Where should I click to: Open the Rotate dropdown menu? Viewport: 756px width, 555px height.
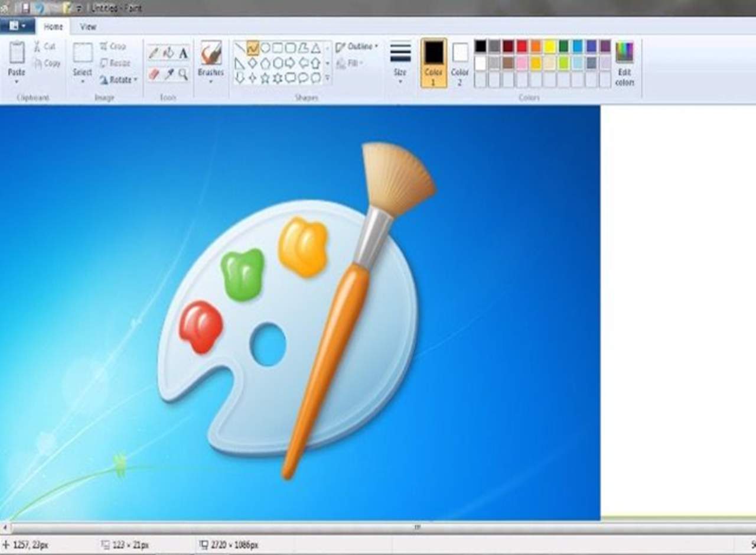coord(118,79)
